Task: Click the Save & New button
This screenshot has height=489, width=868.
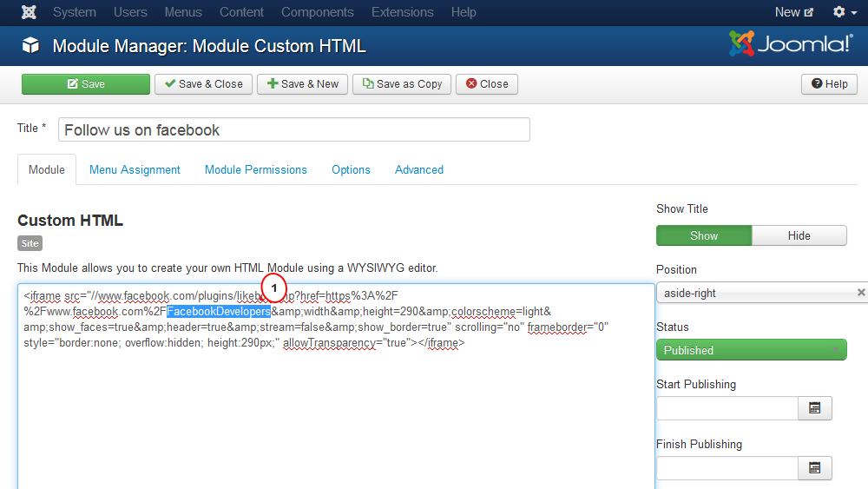Action: coord(302,84)
